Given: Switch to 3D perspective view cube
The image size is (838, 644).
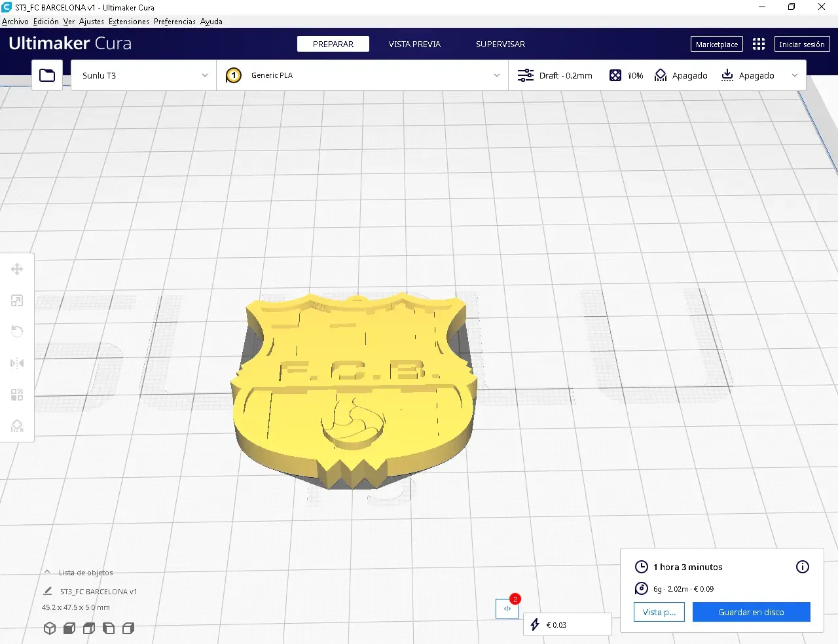Looking at the screenshot, I should [x=50, y=628].
